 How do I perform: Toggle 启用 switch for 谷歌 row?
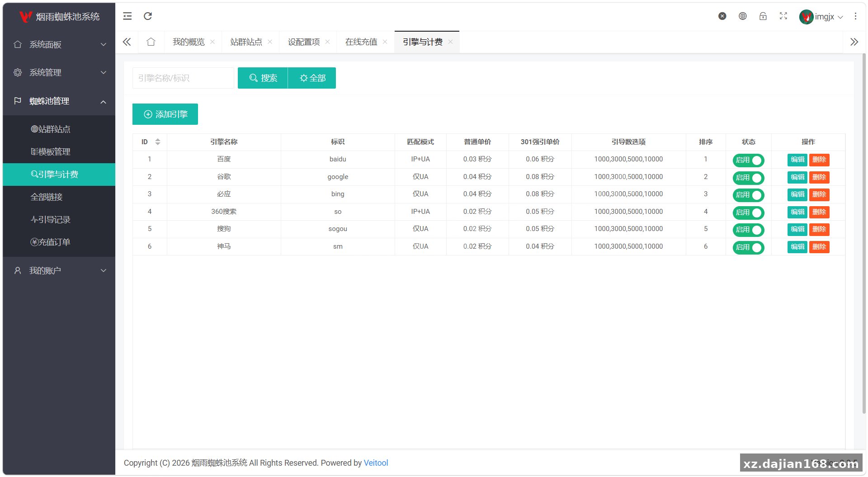748,178
